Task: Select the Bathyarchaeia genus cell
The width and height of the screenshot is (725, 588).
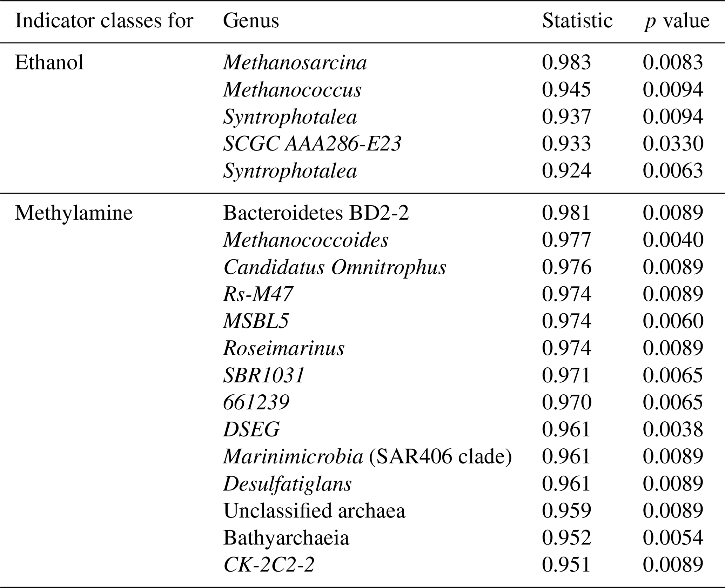Action: [x=286, y=538]
